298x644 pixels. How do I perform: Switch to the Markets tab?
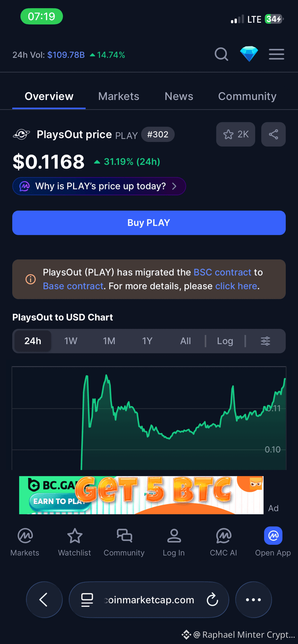tap(119, 96)
